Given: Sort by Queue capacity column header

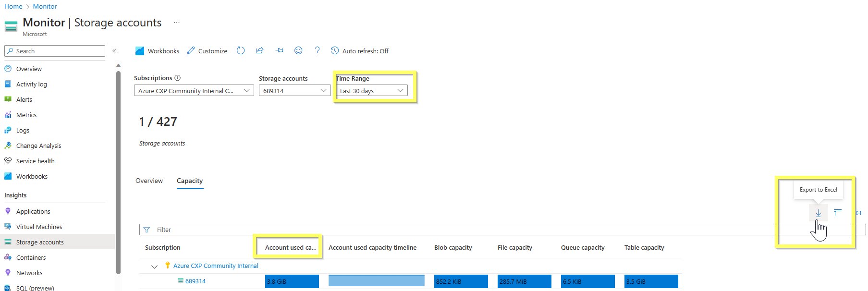Looking at the screenshot, I should click(583, 247).
